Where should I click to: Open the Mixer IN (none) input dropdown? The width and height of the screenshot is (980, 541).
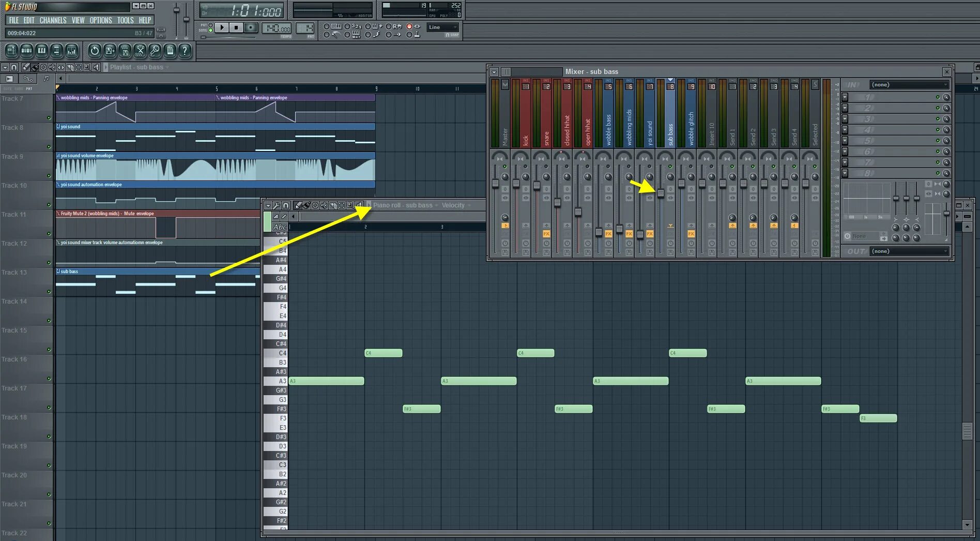click(x=910, y=85)
